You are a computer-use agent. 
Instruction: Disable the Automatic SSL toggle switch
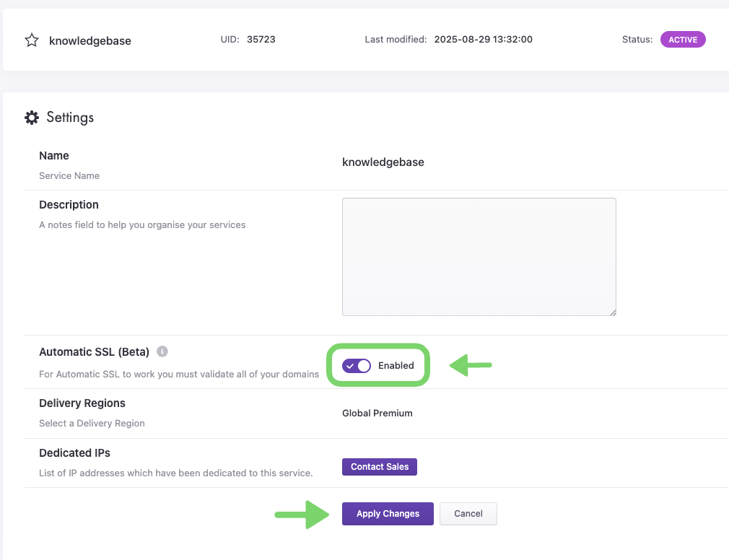357,366
